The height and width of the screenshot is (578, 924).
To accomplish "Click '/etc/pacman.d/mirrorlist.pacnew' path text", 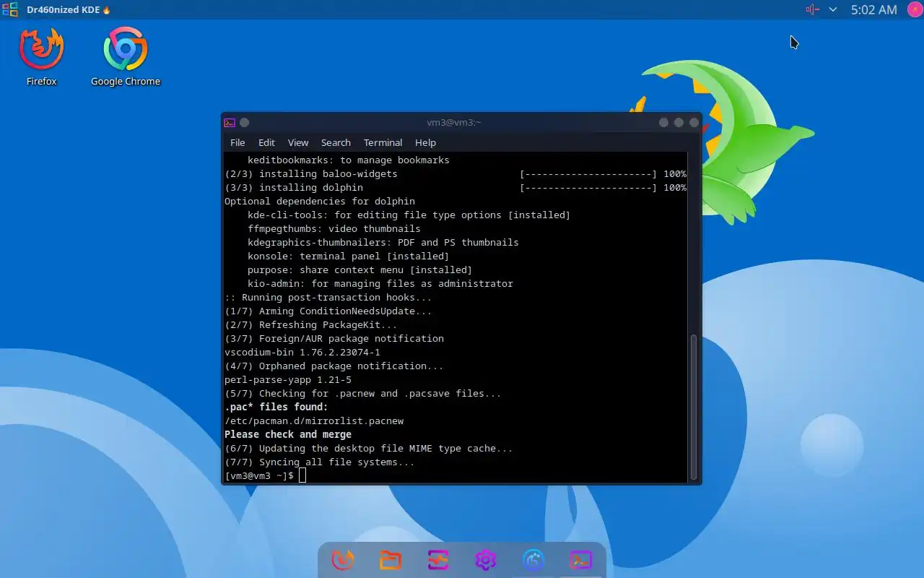I will coord(314,420).
